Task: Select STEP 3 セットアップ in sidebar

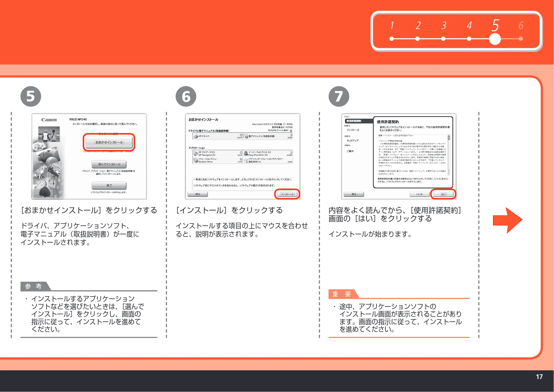Action: [x=352, y=141]
